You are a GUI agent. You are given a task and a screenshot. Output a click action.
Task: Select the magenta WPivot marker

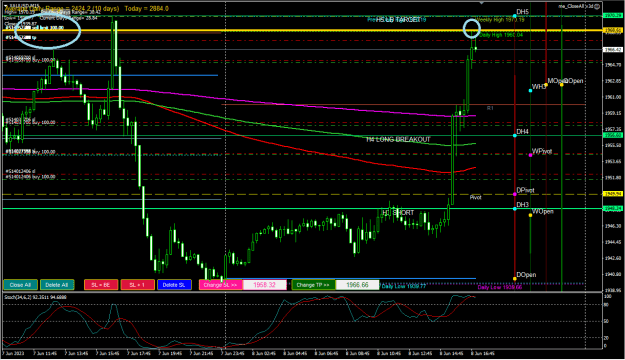tap(530, 155)
